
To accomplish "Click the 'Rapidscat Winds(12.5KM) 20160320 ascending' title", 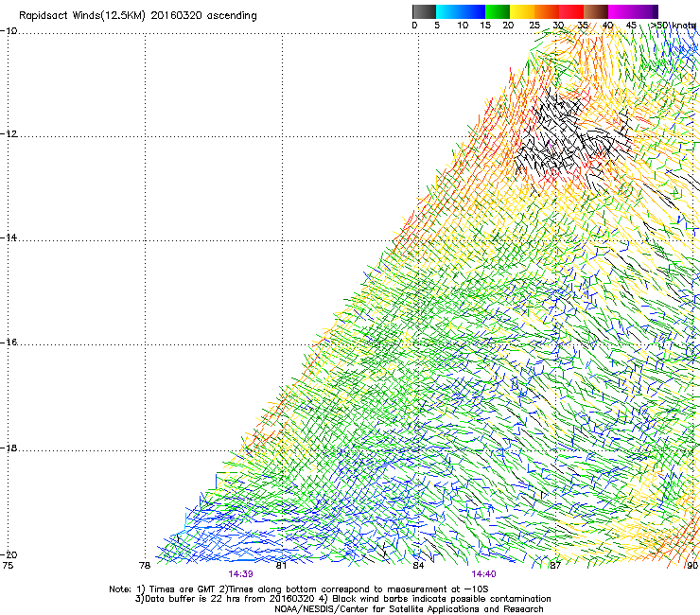I will pos(138,16).
